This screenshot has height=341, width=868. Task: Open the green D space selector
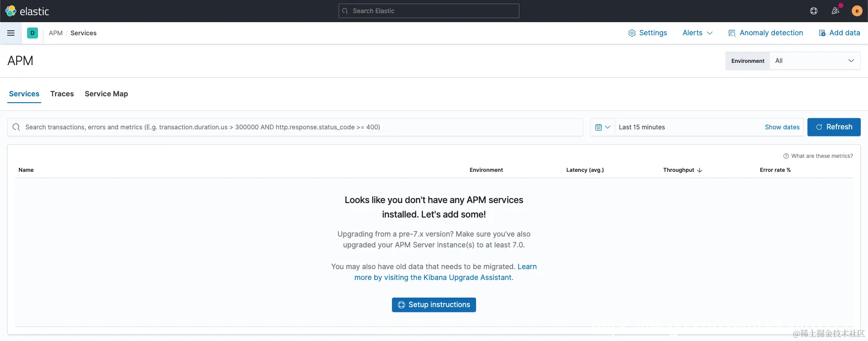(33, 33)
